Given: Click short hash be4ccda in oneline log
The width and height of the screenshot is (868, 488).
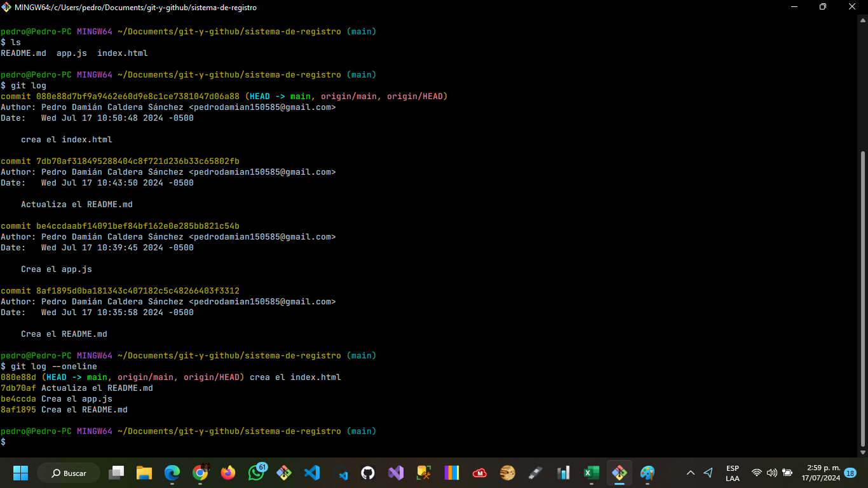Looking at the screenshot, I should tap(18, 399).
